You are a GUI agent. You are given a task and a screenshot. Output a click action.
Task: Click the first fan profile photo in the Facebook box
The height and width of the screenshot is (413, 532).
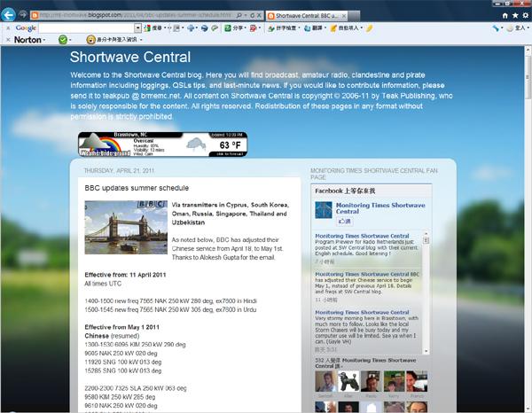pos(325,381)
